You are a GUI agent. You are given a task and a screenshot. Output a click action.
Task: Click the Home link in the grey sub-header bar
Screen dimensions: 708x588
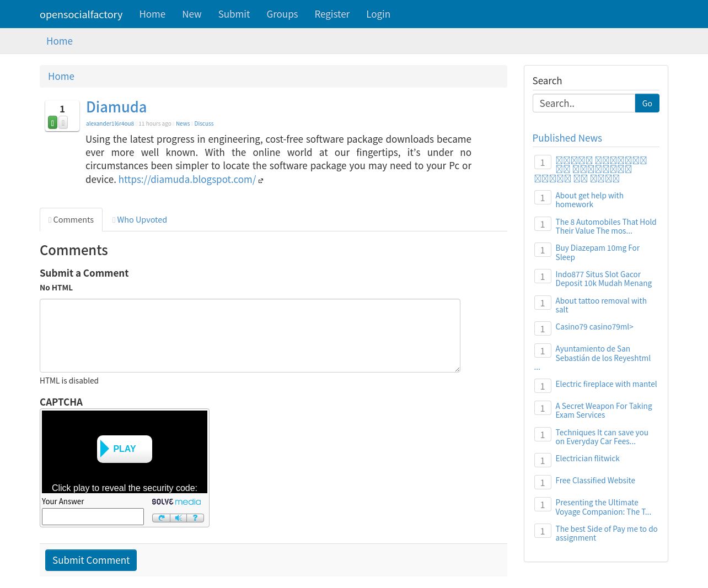tap(60, 41)
